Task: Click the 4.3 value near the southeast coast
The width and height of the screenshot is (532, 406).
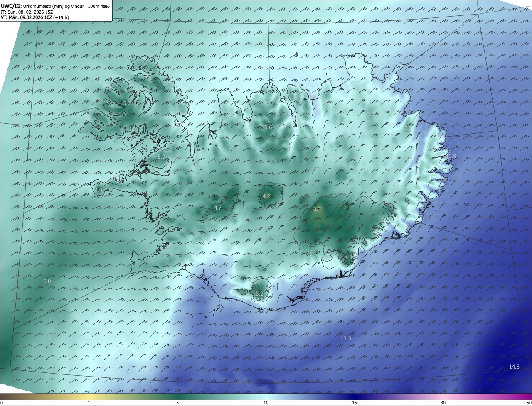Action: tap(348, 257)
